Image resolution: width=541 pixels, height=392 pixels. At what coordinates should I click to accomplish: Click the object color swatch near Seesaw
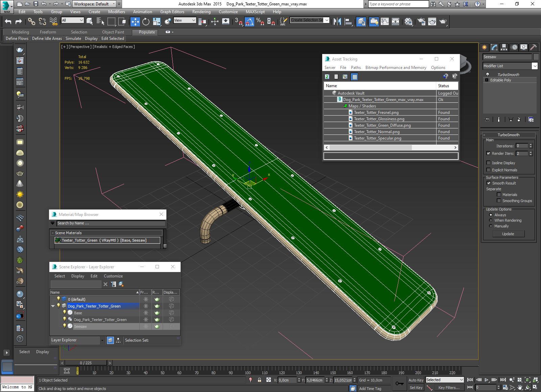536,57
